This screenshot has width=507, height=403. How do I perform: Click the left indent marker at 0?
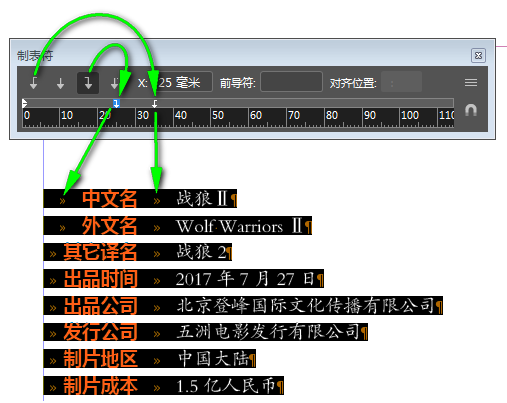click(24, 103)
